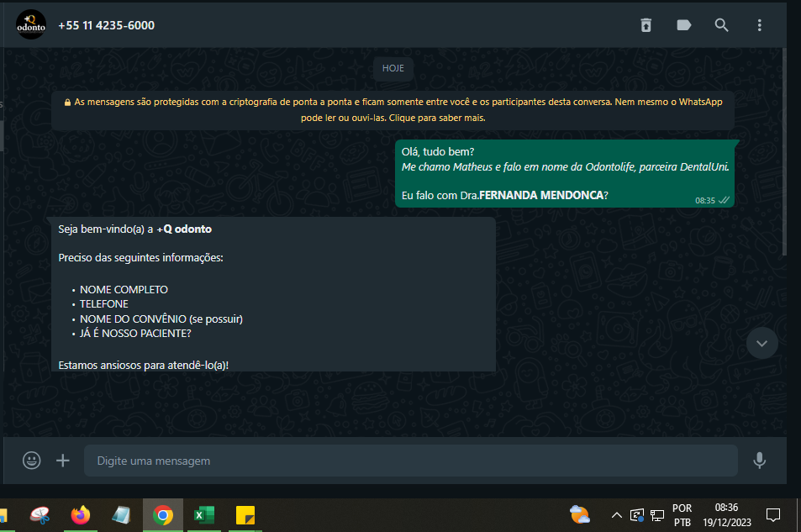Click 'Estamos ansiosos para atendê-lo(a)!' text
Viewport: 801px width, 532px height.
(x=143, y=366)
